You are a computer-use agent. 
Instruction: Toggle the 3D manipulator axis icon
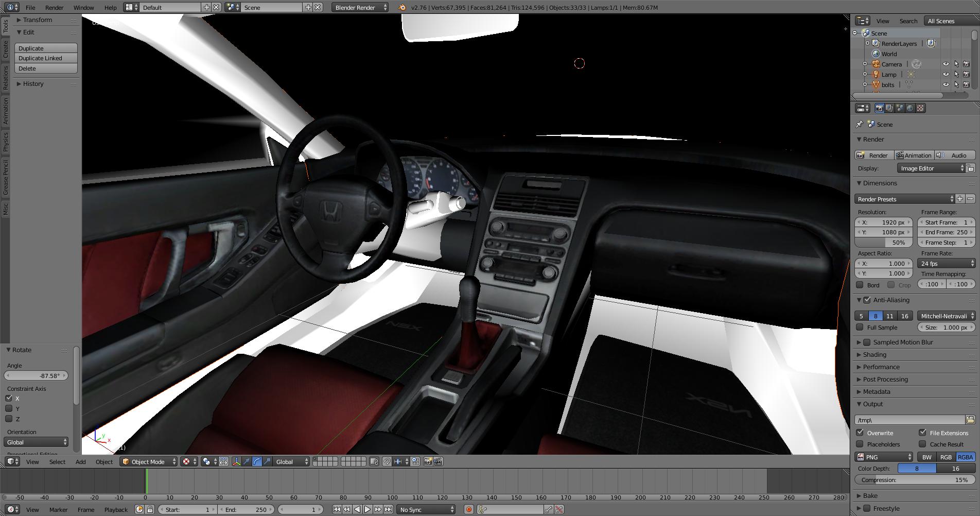tap(236, 461)
